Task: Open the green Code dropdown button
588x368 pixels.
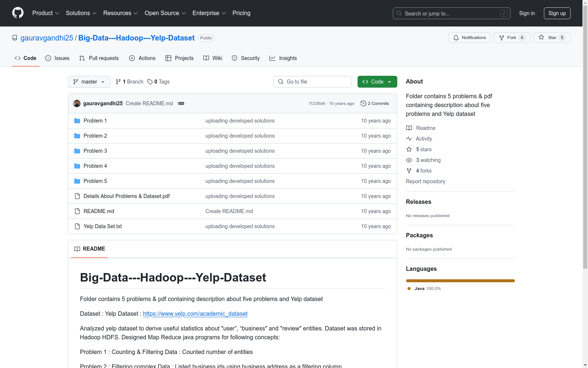Action: (x=377, y=82)
